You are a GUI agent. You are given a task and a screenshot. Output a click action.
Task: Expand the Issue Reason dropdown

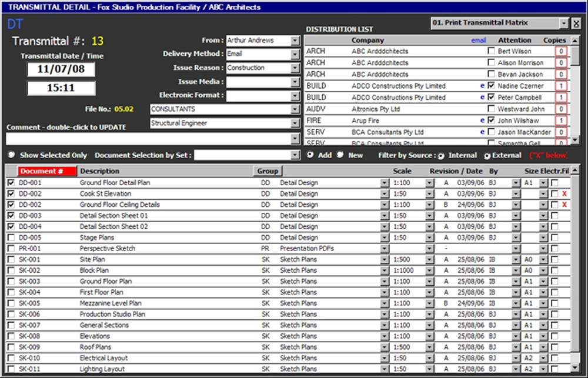295,68
